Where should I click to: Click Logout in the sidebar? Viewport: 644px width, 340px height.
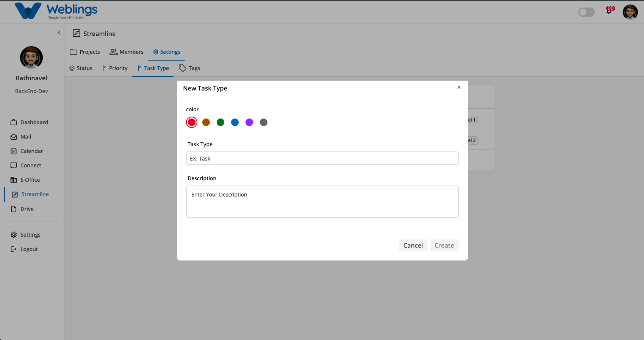(24, 249)
